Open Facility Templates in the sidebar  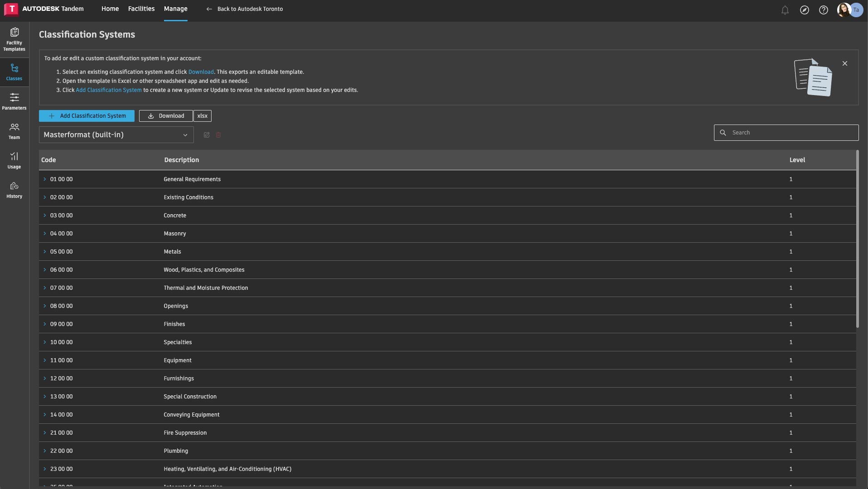[14, 39]
